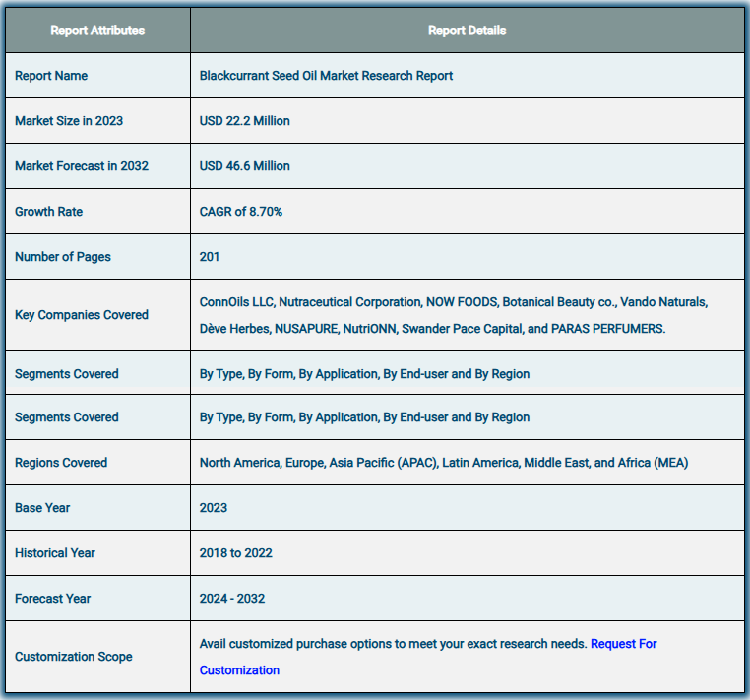This screenshot has height=700, width=750.
Task: Select the 'USD 22.2 Million' value
Action: click(244, 120)
